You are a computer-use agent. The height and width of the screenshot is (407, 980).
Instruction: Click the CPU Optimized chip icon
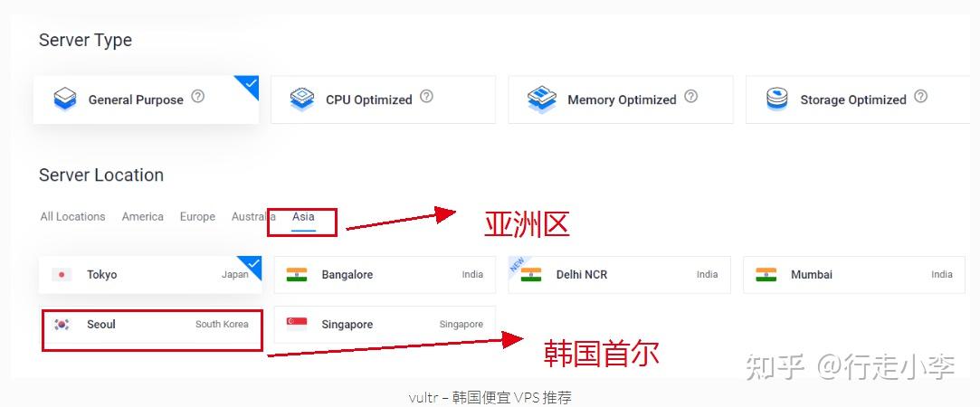tap(302, 99)
